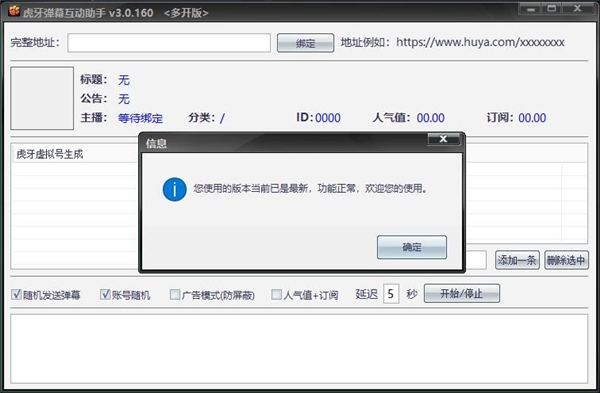
Task: Click the 开始/停止 button
Action: coord(462,294)
